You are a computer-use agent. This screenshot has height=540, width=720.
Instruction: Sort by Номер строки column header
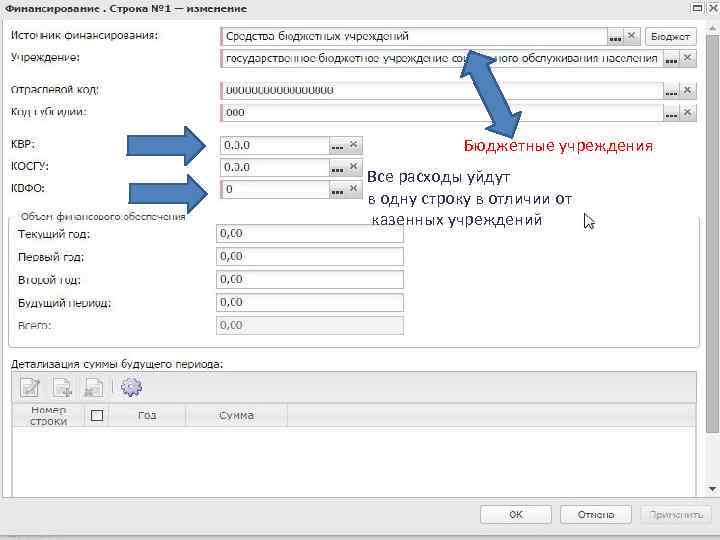pos(48,416)
